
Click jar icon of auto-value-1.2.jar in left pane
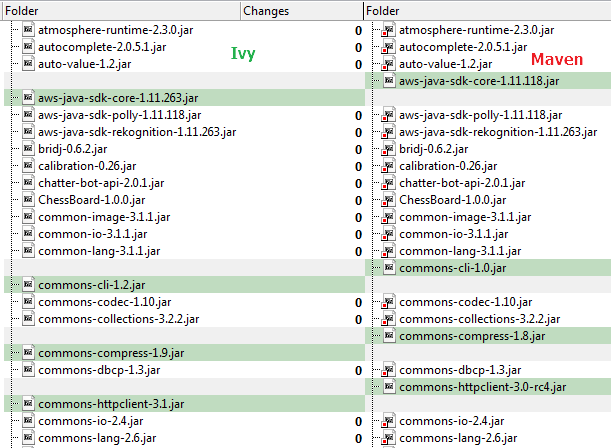(28, 63)
